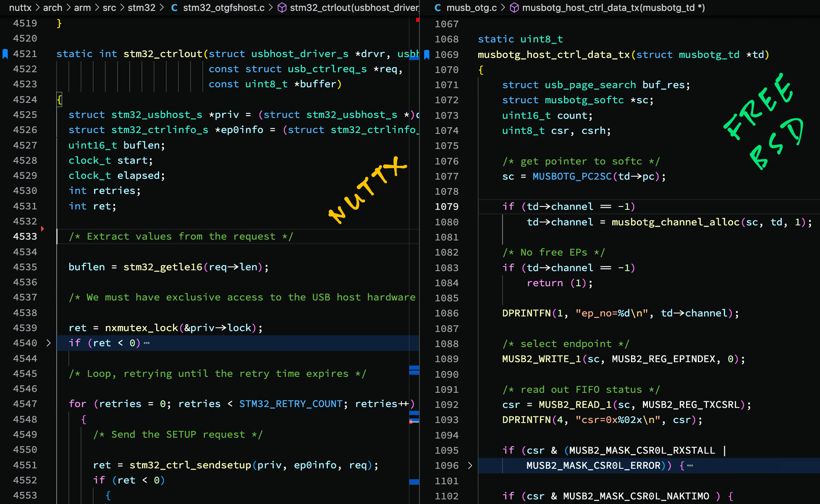Unfold the ellipsis after MUSB2_MASK_CSR0L_ERROR

click(x=690, y=465)
